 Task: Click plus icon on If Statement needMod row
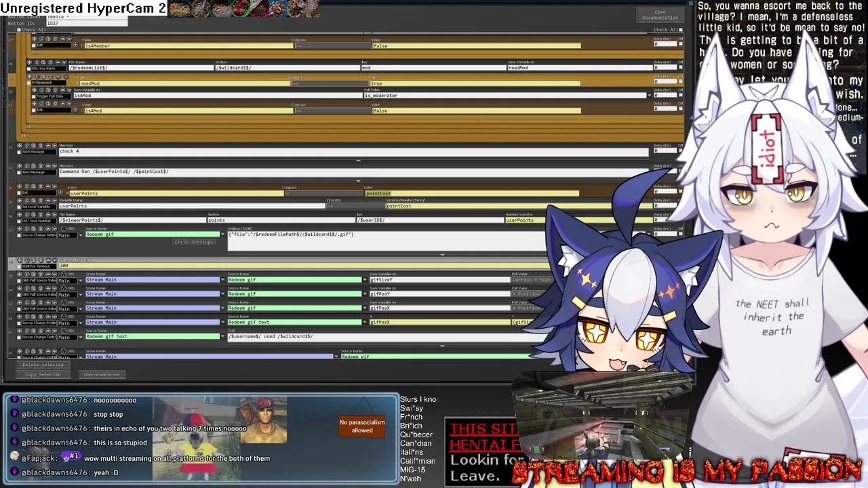tap(30, 77)
